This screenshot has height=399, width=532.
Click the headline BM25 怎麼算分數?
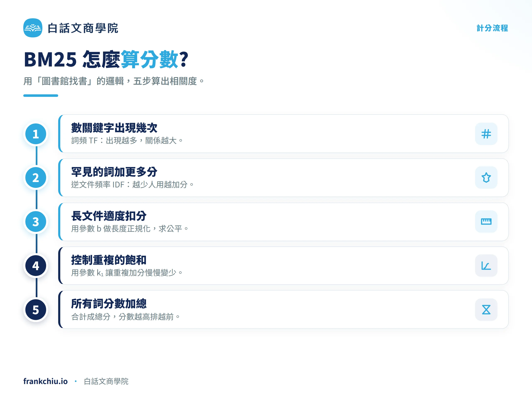point(106,59)
